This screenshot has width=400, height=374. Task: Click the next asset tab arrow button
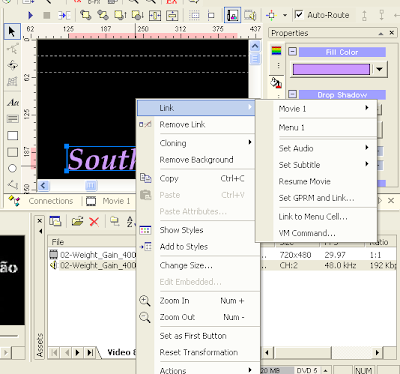pos(77,352)
